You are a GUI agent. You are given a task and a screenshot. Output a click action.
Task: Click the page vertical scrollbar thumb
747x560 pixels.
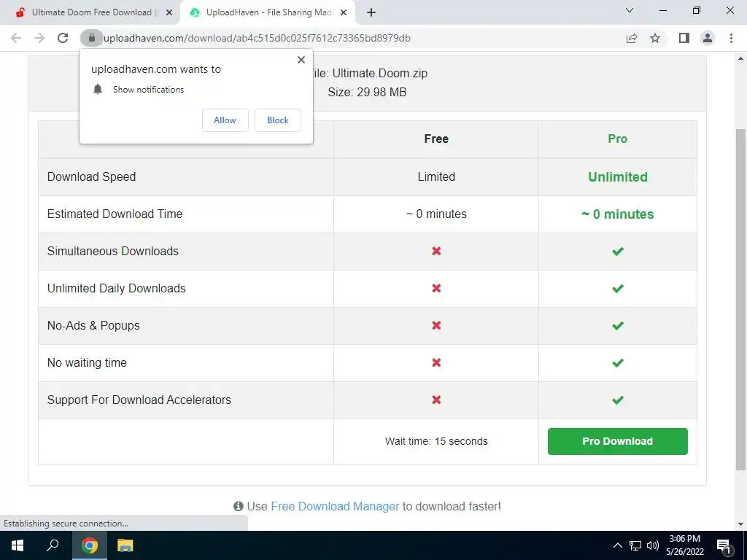pyautogui.click(x=740, y=298)
